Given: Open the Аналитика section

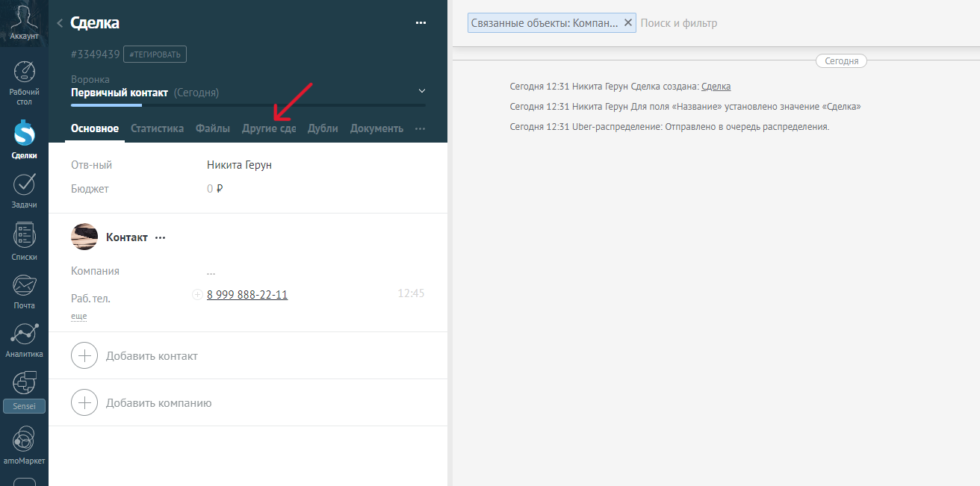Looking at the screenshot, I should 24,341.
